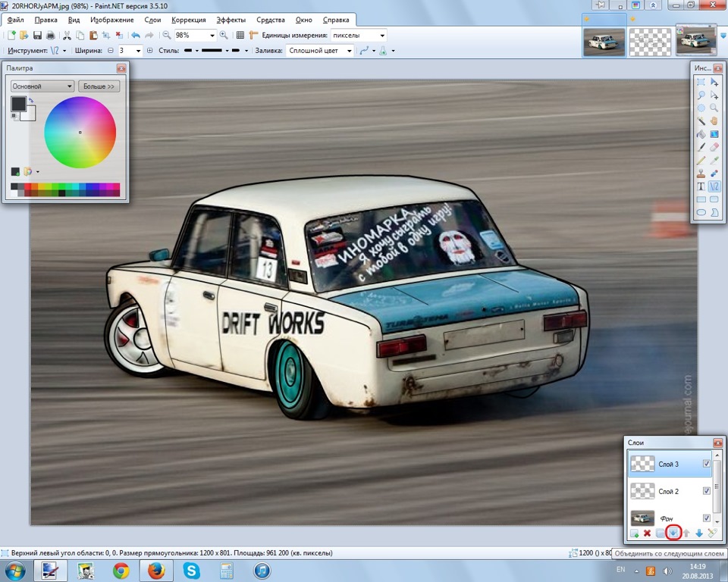Click the primary dark color swatch

click(x=17, y=102)
